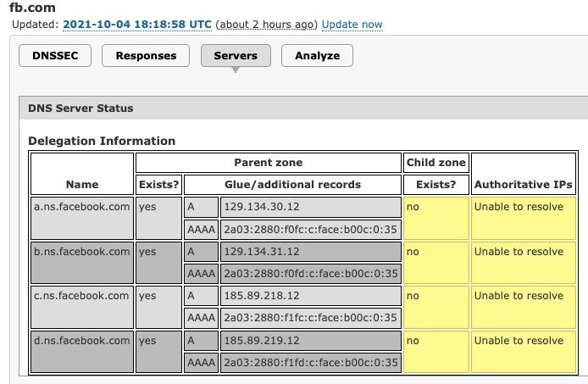Image resolution: width=588 pixels, height=384 pixels.
Task: Click the child zone no cell for c.ns.facebook.com
Action: click(x=436, y=307)
